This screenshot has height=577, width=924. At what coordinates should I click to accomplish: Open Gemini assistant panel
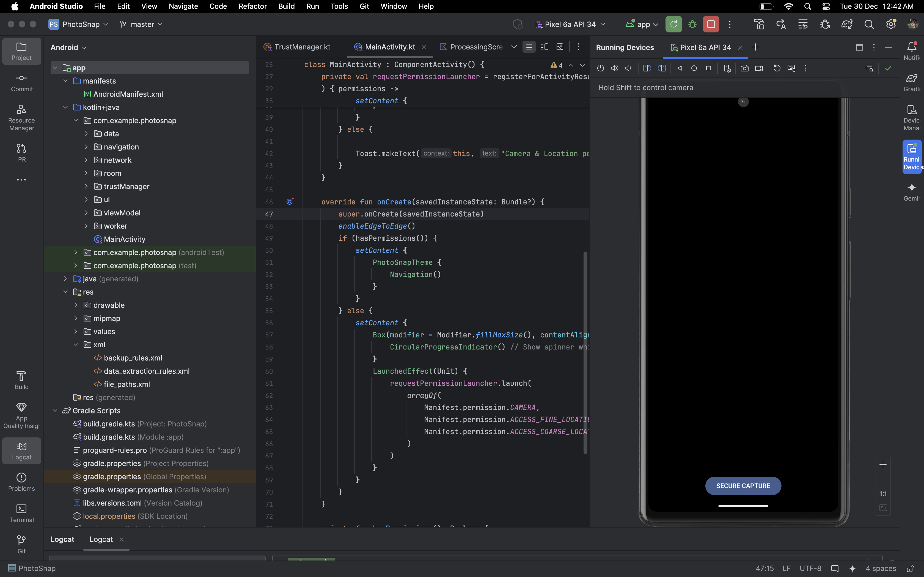tap(911, 191)
